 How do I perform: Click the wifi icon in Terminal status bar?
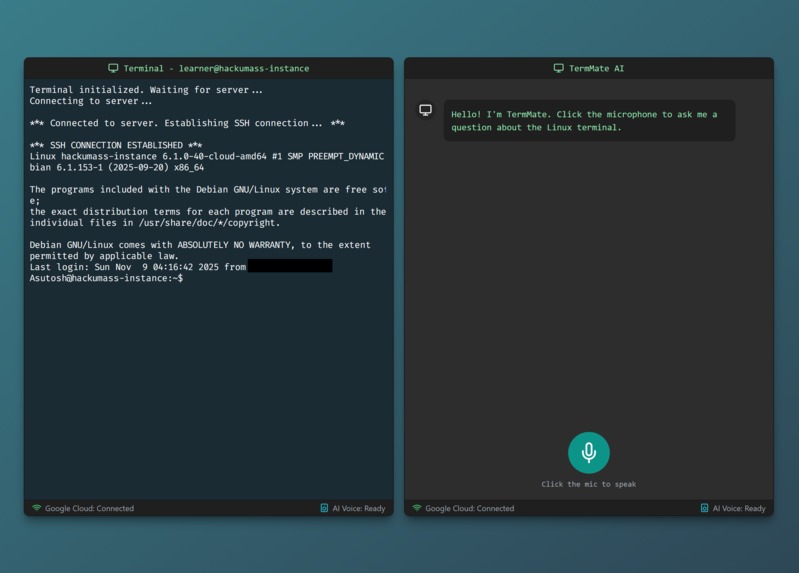36,508
